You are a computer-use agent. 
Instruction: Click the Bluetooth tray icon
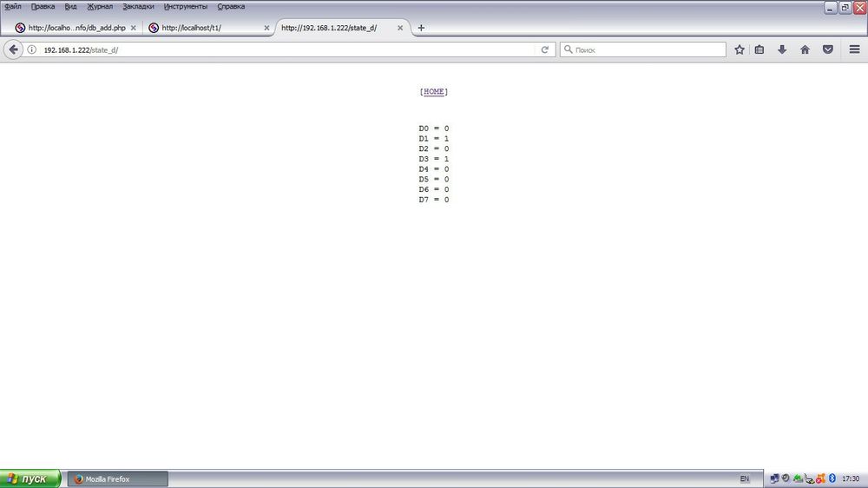832,478
